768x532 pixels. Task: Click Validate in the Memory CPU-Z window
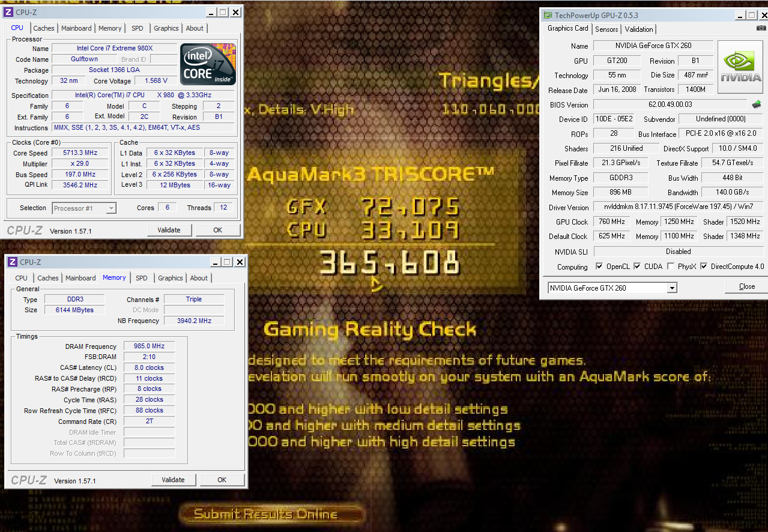click(173, 480)
